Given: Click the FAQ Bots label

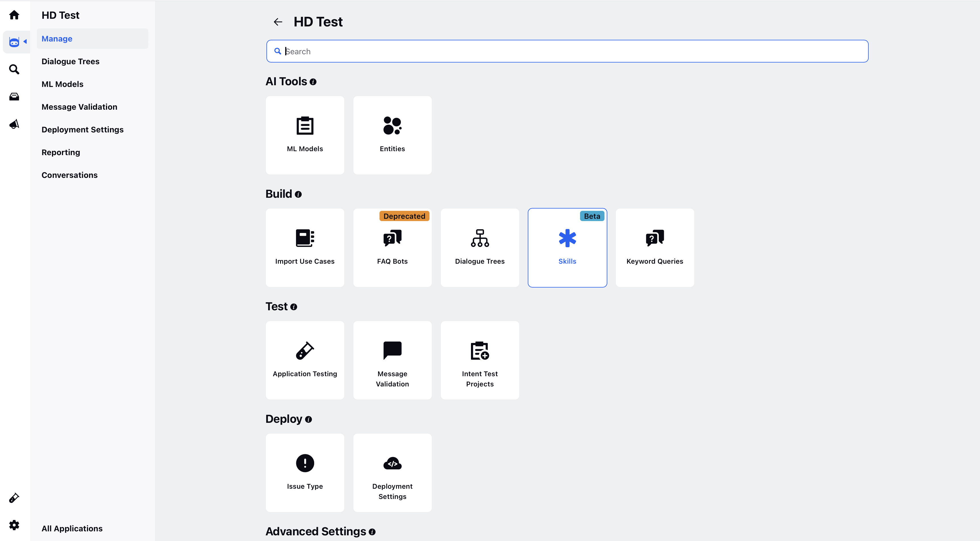Looking at the screenshot, I should (392, 261).
